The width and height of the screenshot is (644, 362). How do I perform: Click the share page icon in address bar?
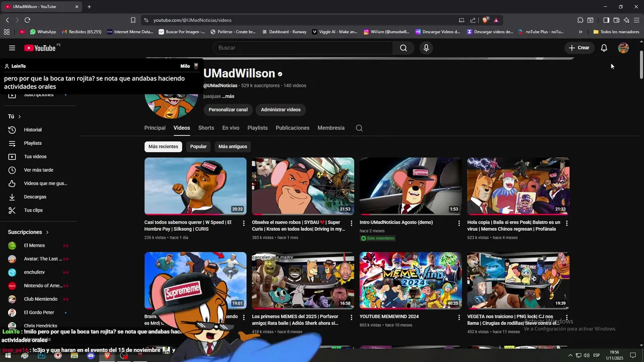pyautogui.click(x=473, y=20)
